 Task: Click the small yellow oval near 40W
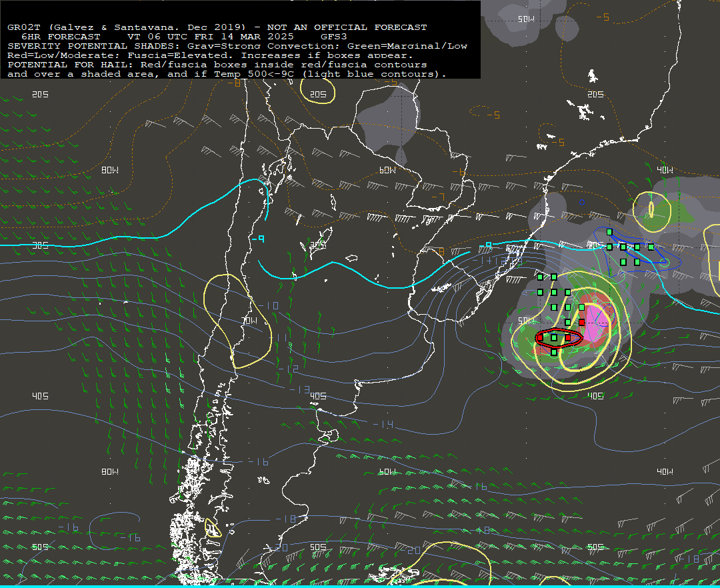pos(651,210)
